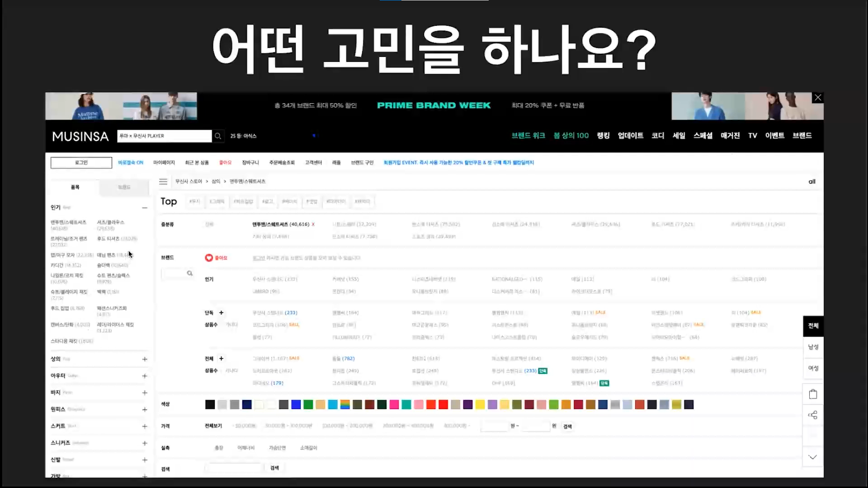Click the 로그인 button
This screenshot has width=868, height=488.
pyautogui.click(x=81, y=163)
